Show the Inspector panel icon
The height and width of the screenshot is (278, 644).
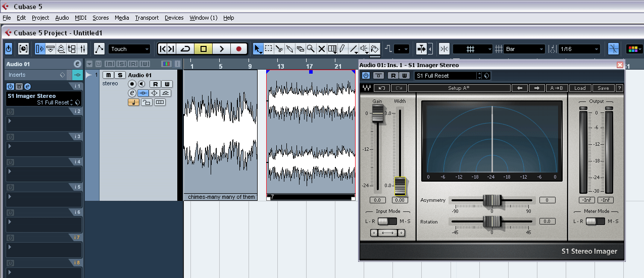click(39, 49)
